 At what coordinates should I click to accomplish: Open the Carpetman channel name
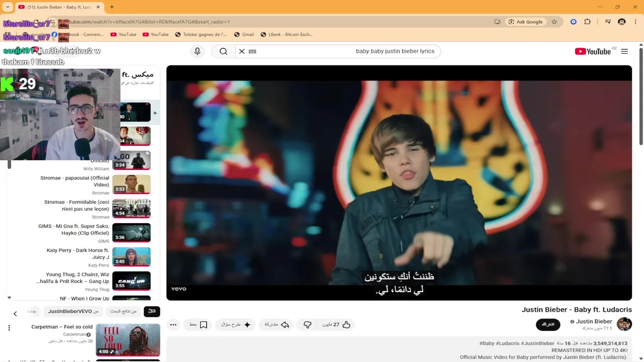click(74, 334)
